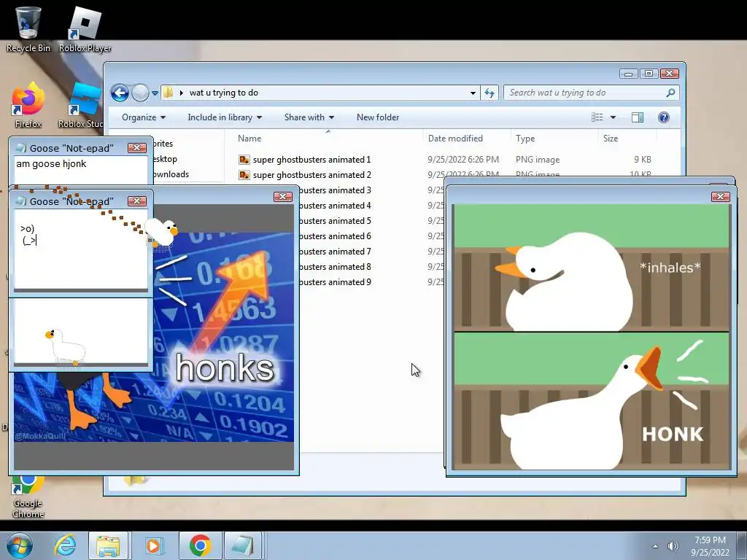Click the address bar folder icon
747x560 pixels.
(169, 93)
